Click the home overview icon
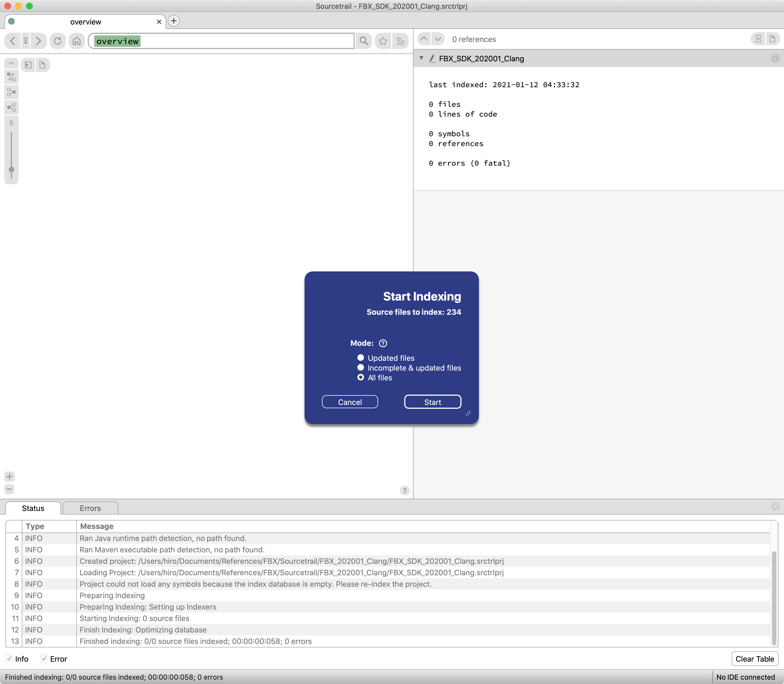Image resolution: width=784 pixels, height=684 pixels. [77, 40]
